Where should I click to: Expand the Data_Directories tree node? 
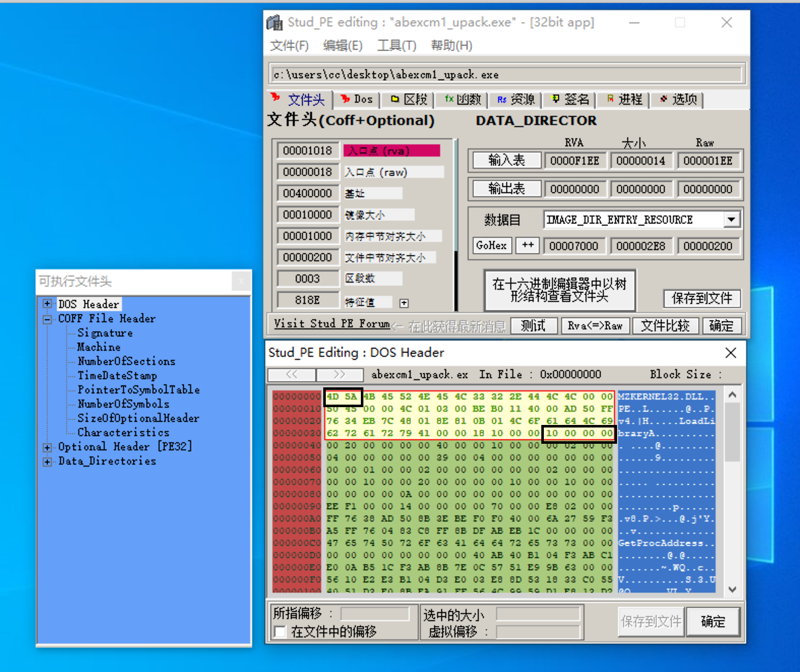(47, 462)
